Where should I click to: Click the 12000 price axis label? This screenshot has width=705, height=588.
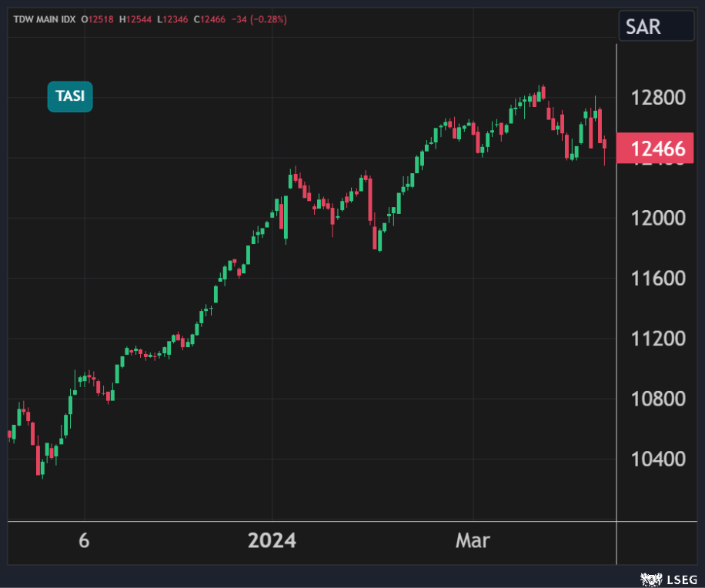[657, 219]
